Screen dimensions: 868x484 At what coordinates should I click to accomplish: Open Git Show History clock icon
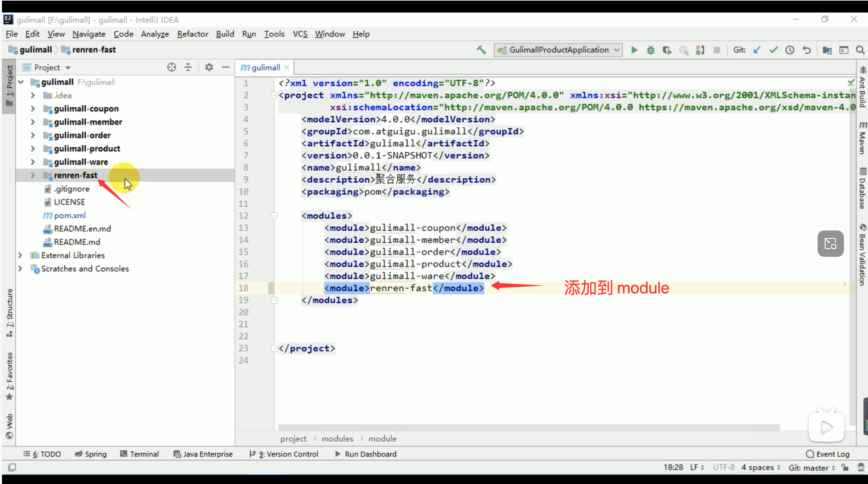(x=790, y=50)
